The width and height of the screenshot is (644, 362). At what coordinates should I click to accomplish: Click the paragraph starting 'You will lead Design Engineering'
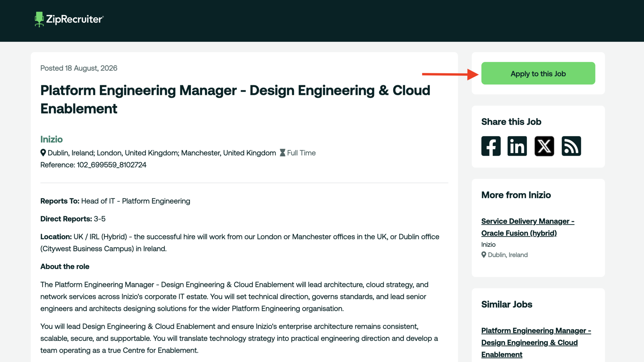tap(239, 338)
